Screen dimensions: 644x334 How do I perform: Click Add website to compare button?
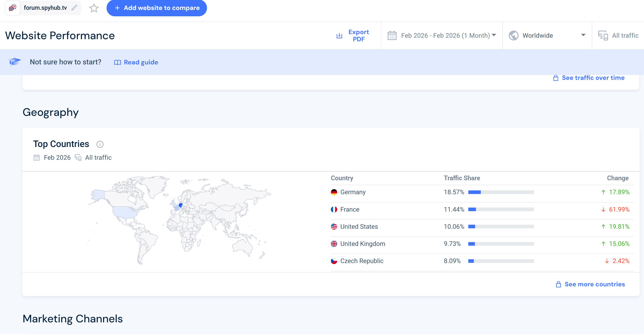pos(157,8)
